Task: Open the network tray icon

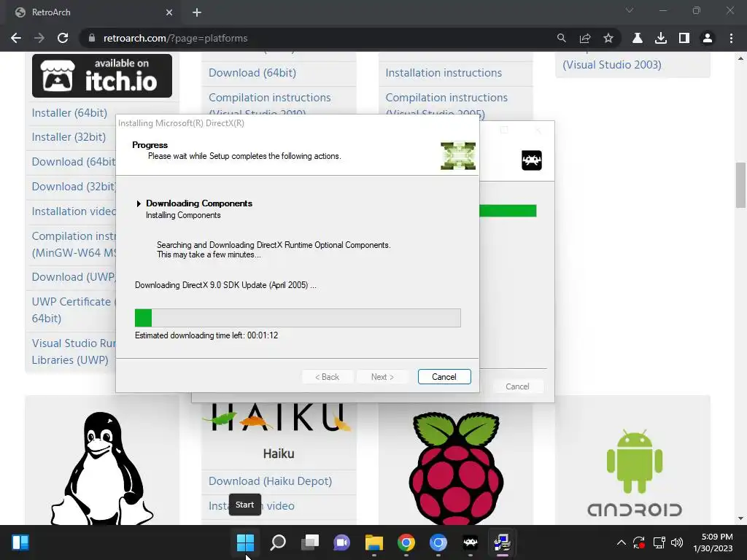Action: point(659,542)
